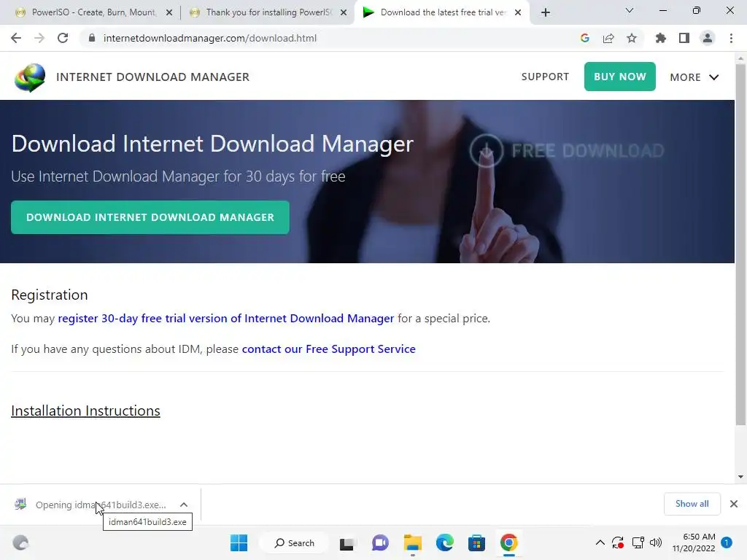The width and height of the screenshot is (747, 560).
Task: Close the PowerISO Create, Burn tab
Action: click(169, 12)
